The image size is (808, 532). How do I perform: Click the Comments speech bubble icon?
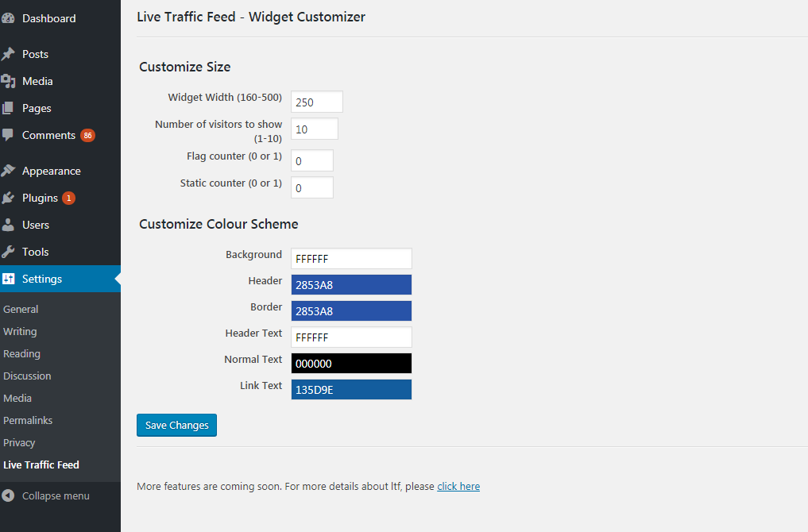(8, 136)
